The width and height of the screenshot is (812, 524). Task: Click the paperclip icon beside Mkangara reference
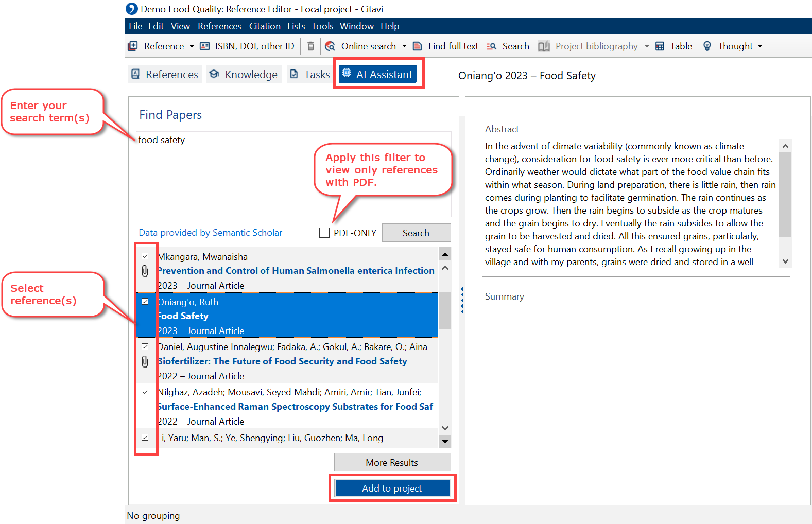tap(145, 271)
